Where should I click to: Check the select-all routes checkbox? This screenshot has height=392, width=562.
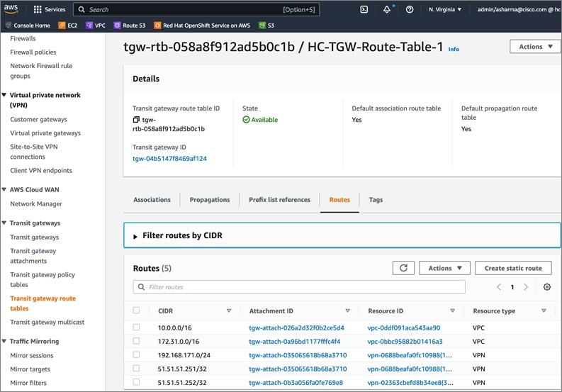point(136,310)
